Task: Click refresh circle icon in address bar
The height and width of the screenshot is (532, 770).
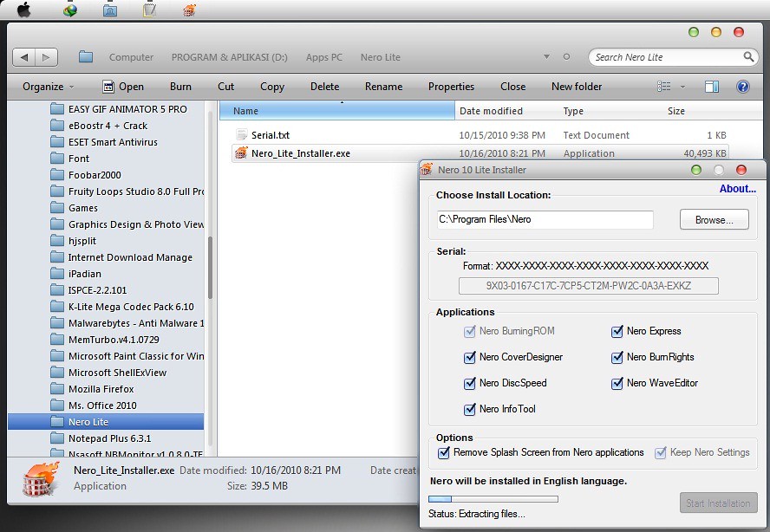Action: 566,57
